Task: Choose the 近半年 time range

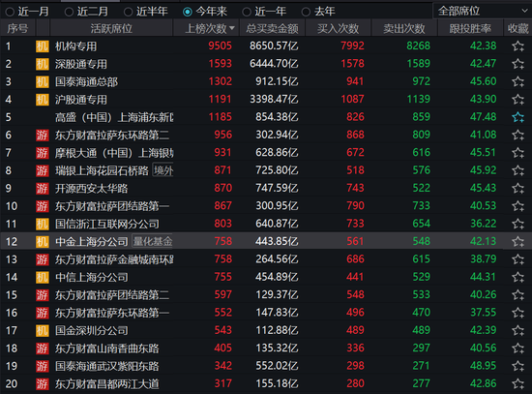Action: 146,12
